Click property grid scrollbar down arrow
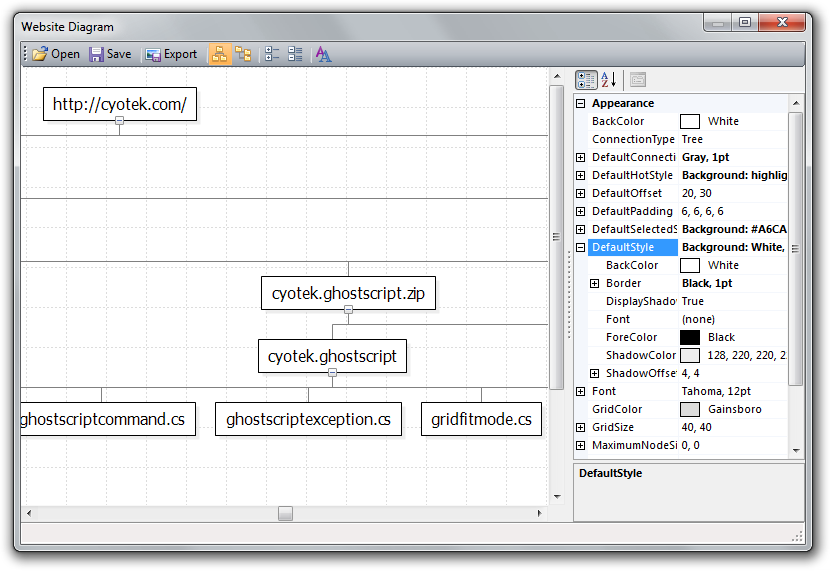This screenshot has height=571, width=830. point(796,451)
